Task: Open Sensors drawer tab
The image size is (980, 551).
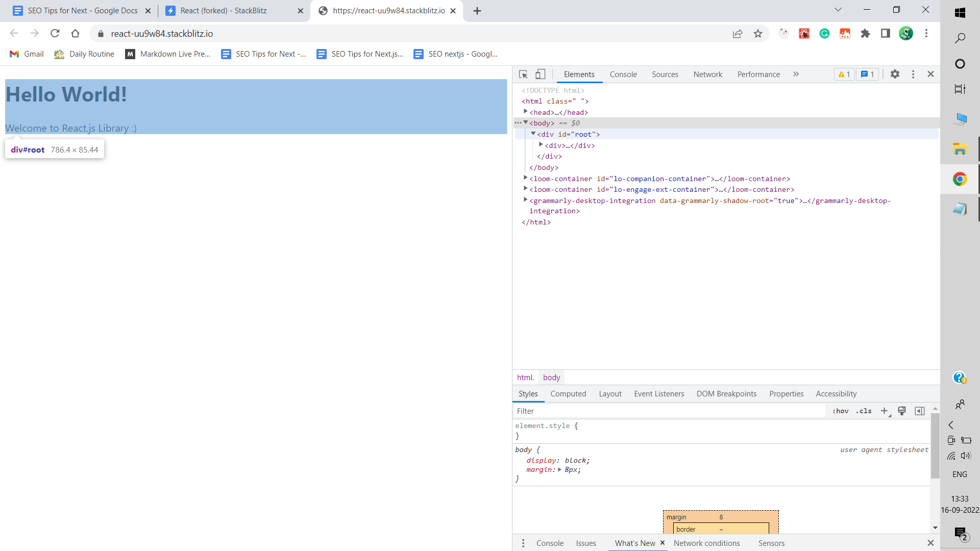Action: [771, 543]
